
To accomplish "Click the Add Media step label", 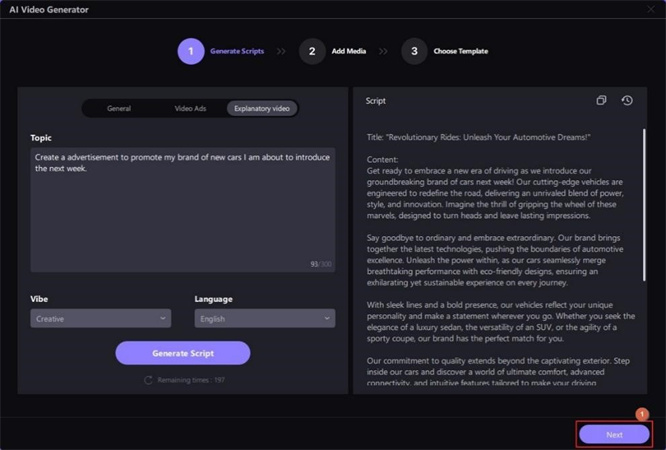I will pyautogui.click(x=351, y=51).
